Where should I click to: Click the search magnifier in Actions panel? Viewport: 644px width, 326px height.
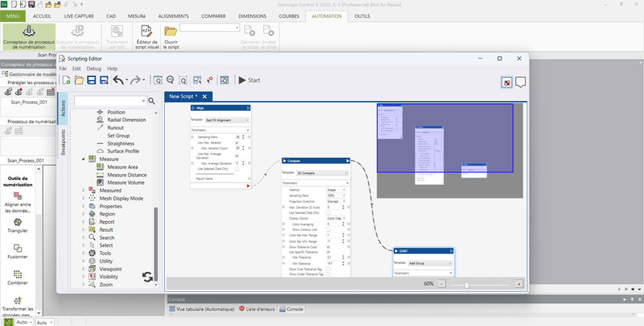click(x=152, y=101)
